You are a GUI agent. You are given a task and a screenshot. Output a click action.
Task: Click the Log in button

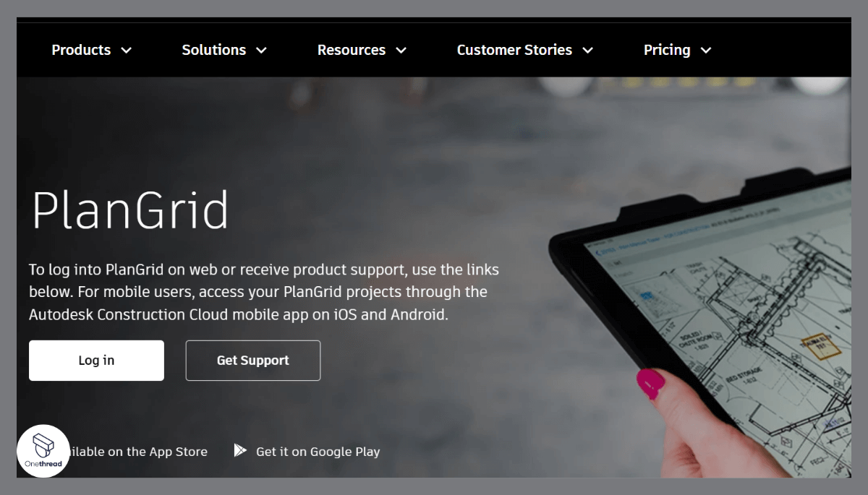click(96, 360)
